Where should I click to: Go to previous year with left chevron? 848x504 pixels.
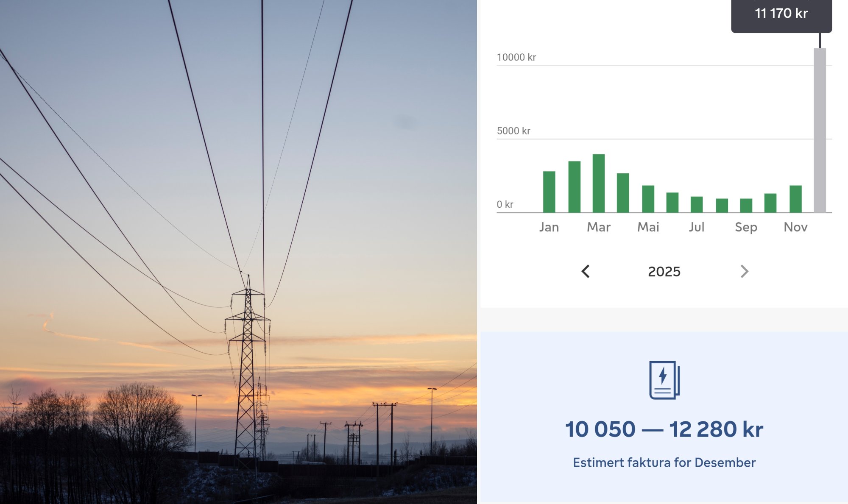tap(586, 271)
